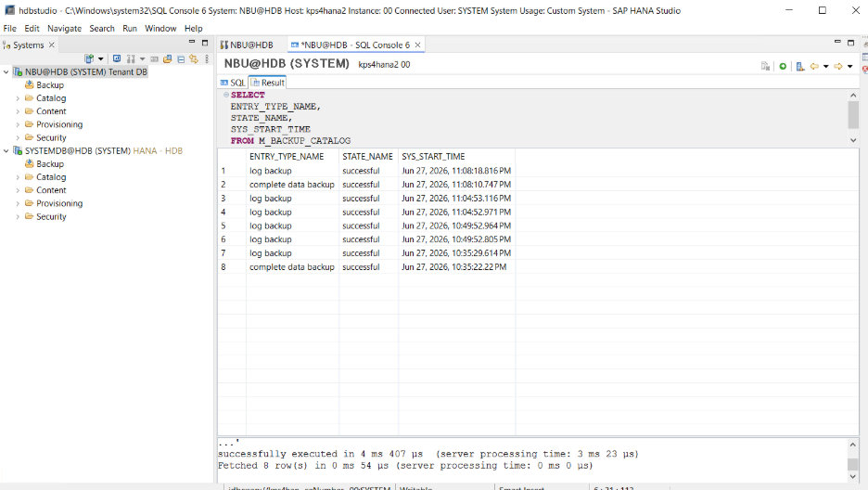Collapse the NBU@HDB Tenant DB tree node
868x490 pixels.
pyautogui.click(x=6, y=72)
